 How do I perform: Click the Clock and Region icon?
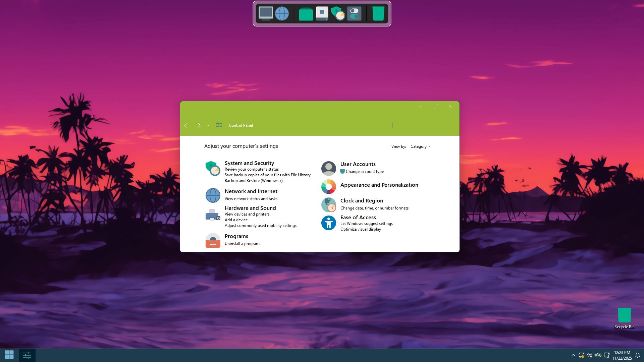328,205
